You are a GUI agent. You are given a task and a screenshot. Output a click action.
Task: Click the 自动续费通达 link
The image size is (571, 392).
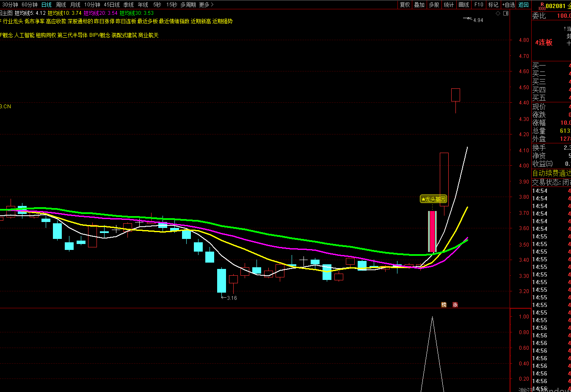552,173
